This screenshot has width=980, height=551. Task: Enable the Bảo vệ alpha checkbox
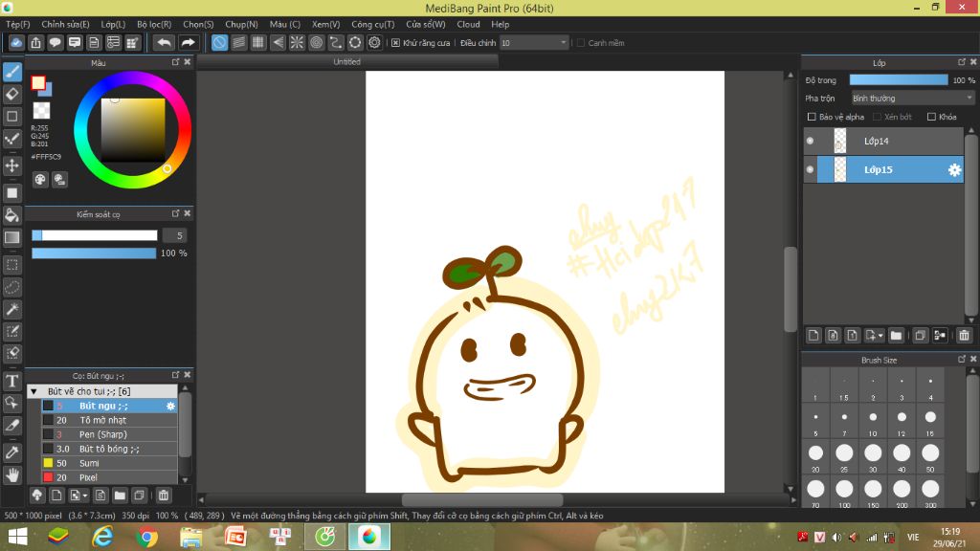click(x=812, y=117)
